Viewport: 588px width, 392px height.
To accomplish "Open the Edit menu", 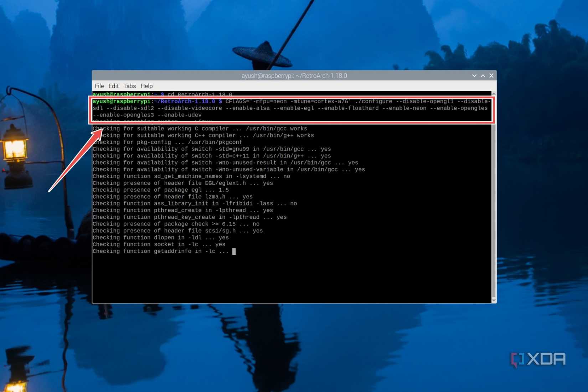I will [113, 86].
